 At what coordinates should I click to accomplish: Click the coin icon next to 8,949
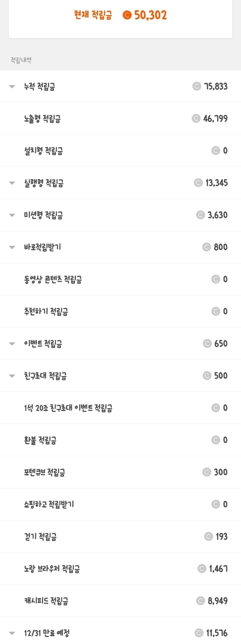(x=200, y=601)
